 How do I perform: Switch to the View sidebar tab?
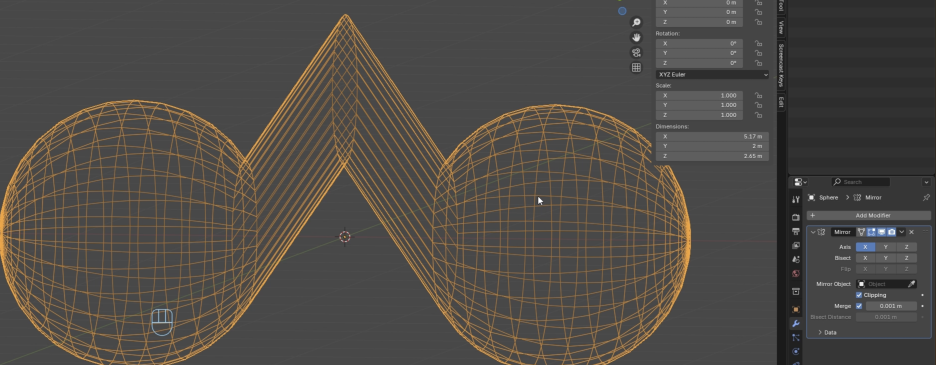781,27
